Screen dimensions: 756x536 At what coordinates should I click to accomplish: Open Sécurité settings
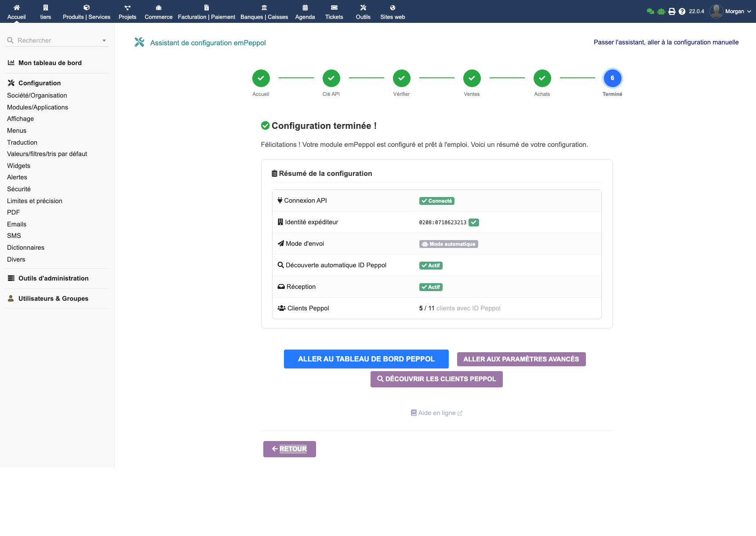19,189
